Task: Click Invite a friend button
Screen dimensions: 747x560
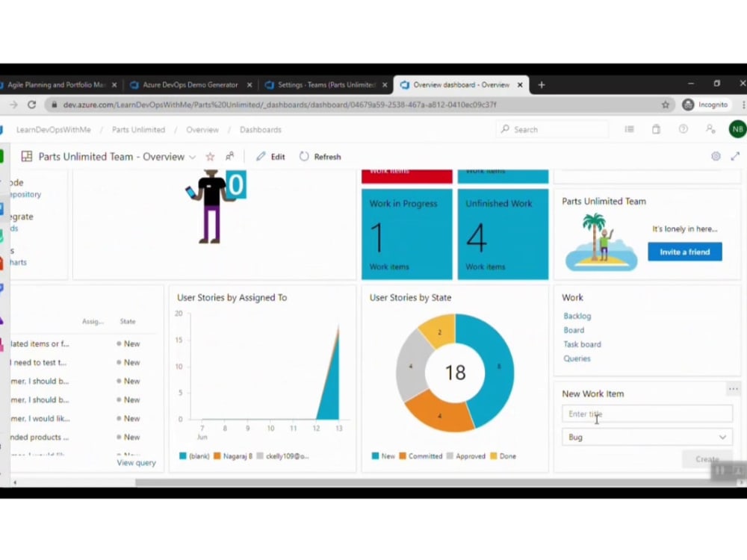Action: tap(684, 252)
